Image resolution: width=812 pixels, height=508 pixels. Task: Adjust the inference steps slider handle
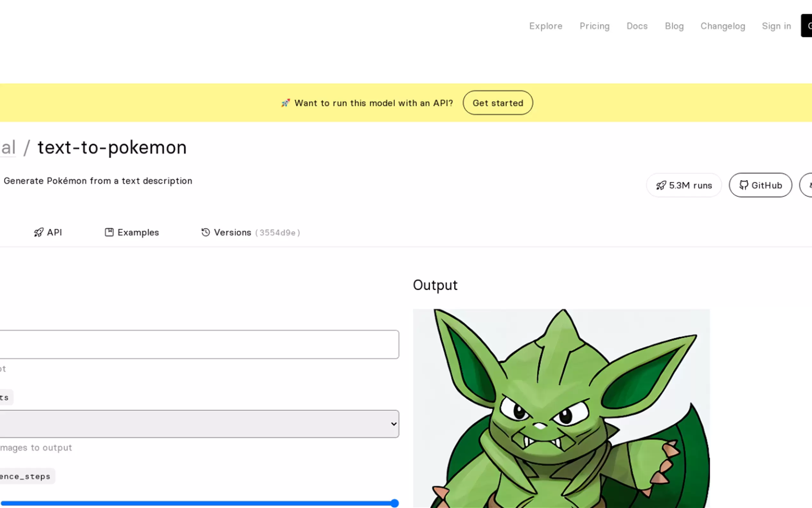395,503
